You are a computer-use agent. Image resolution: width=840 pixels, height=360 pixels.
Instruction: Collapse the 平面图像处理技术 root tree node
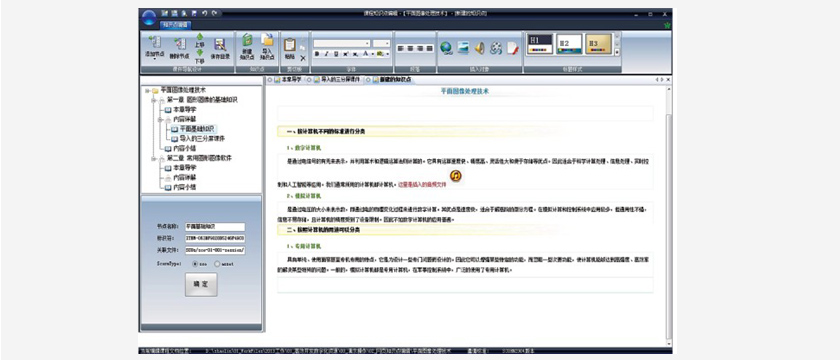[147, 91]
